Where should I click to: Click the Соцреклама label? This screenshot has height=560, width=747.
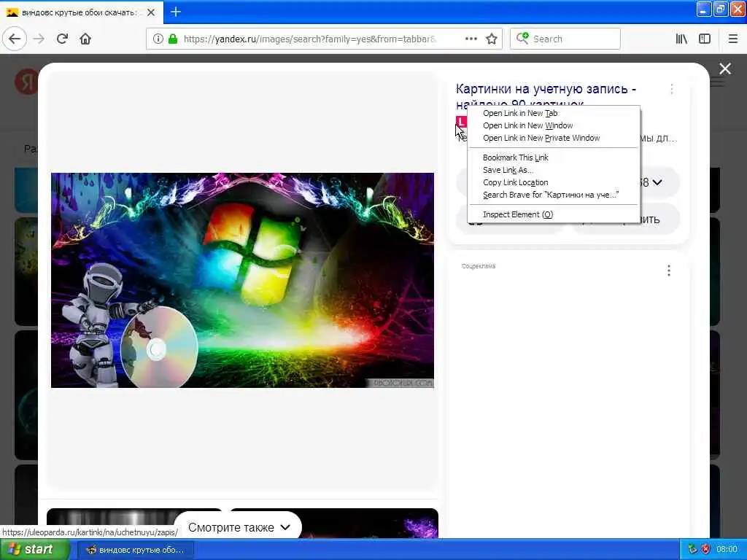[x=479, y=266]
